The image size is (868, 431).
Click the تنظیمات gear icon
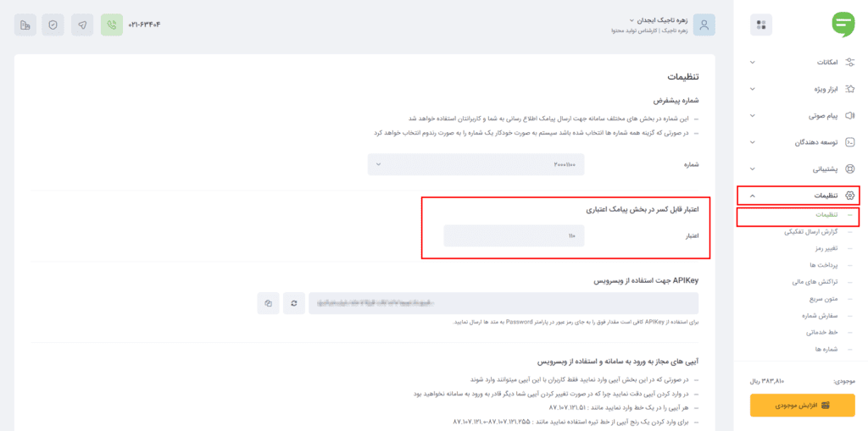850,196
